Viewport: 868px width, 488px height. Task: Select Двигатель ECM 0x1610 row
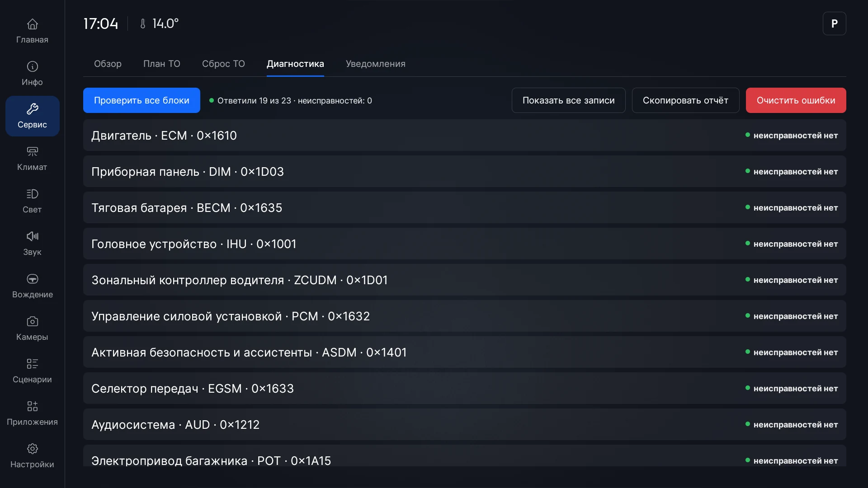click(464, 135)
